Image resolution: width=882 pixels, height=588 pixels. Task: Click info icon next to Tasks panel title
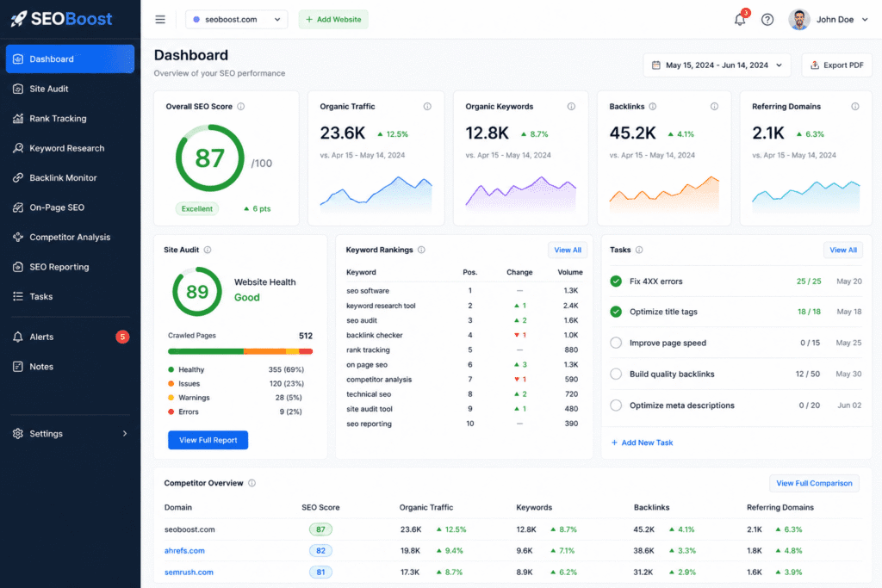coord(639,250)
